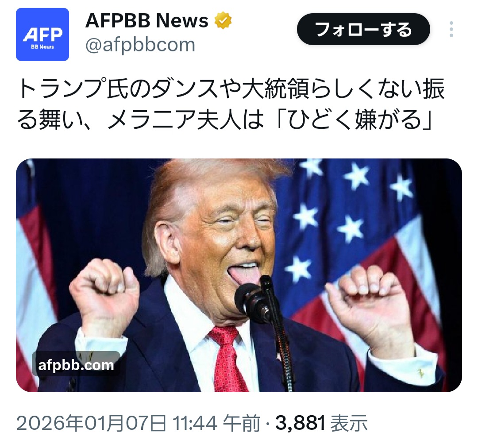Click the 表示 views label
Image resolution: width=478 pixels, height=448 pixels.
pos(349,423)
